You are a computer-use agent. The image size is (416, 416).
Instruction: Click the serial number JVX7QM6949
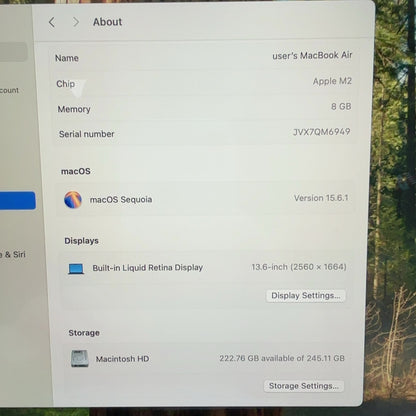pos(321,132)
